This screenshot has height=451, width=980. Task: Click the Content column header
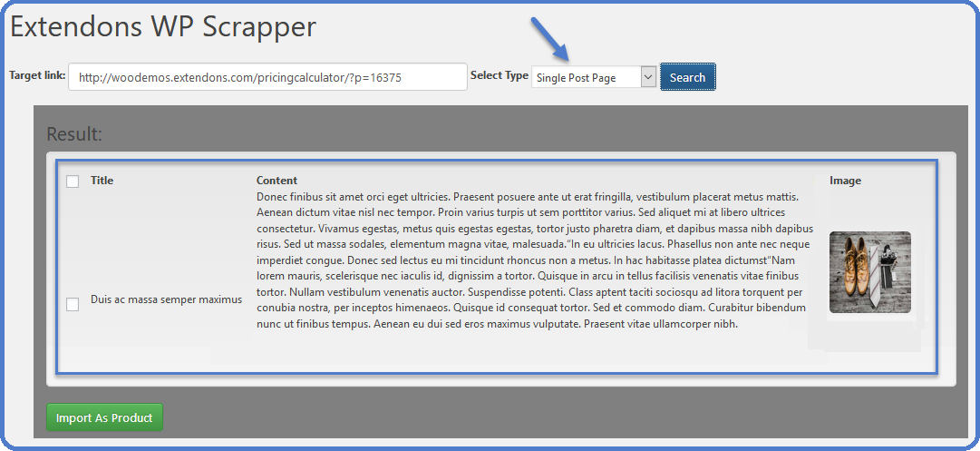[x=277, y=181]
